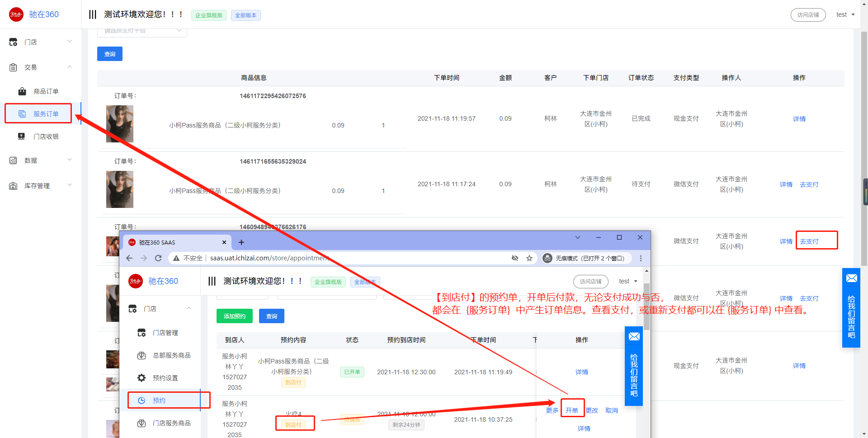The width and height of the screenshot is (868, 438).
Task: Click 开单 link in appointment row
Action: pyautogui.click(x=572, y=410)
